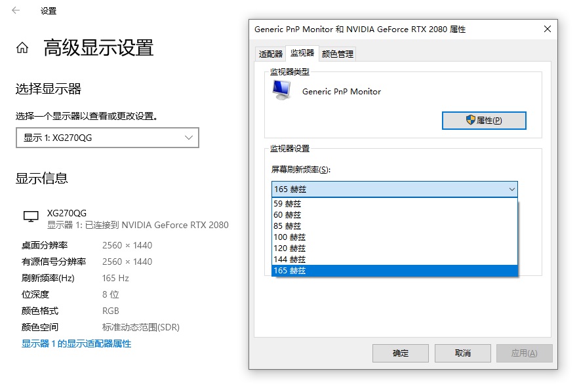Click the refresh rate dropdown chevron
Screen dimensions: 579x392
point(510,189)
